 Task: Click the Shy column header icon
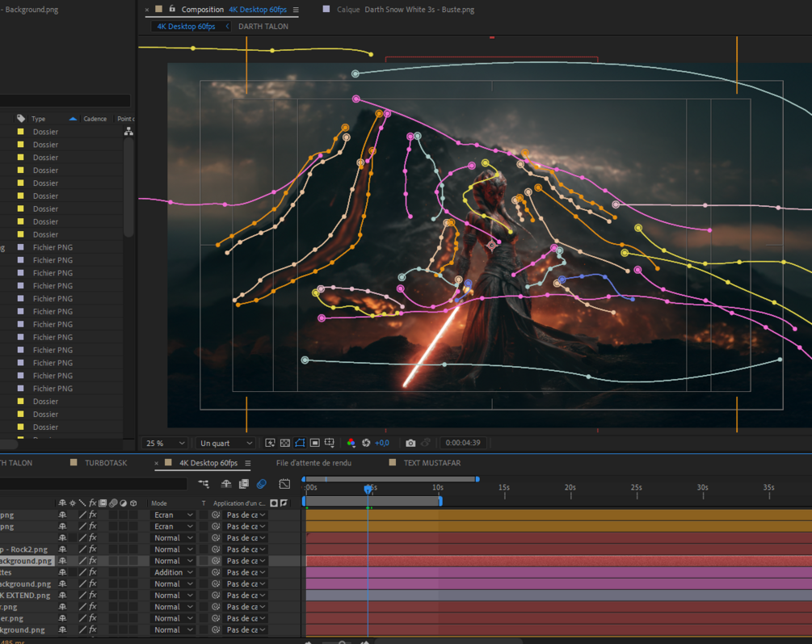point(63,503)
